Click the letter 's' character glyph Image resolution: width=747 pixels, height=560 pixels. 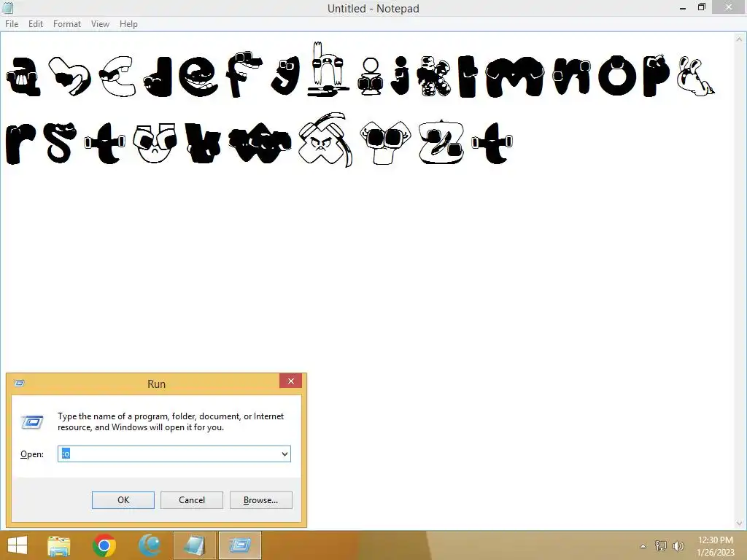coord(60,142)
